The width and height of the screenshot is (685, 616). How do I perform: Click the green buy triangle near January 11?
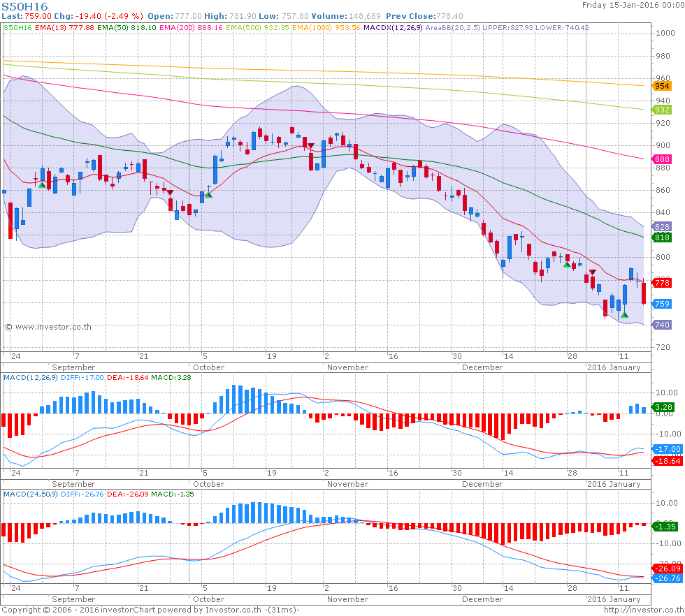coord(624,315)
